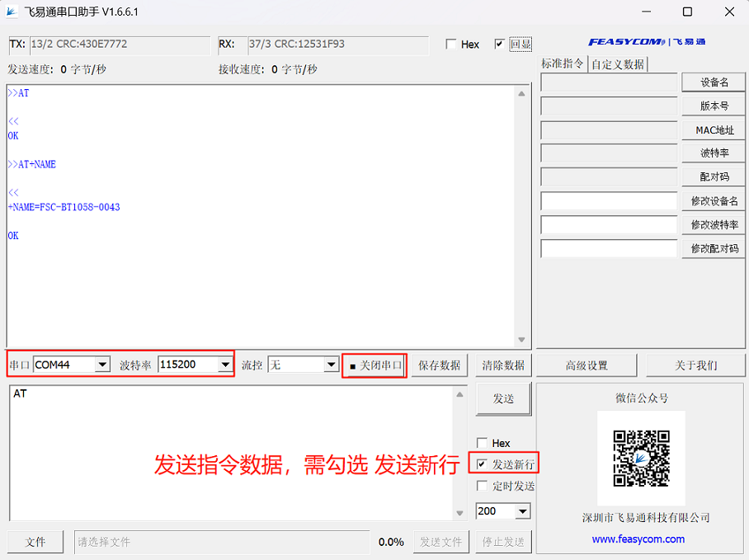Click the 修改波特率 button

tap(714, 224)
